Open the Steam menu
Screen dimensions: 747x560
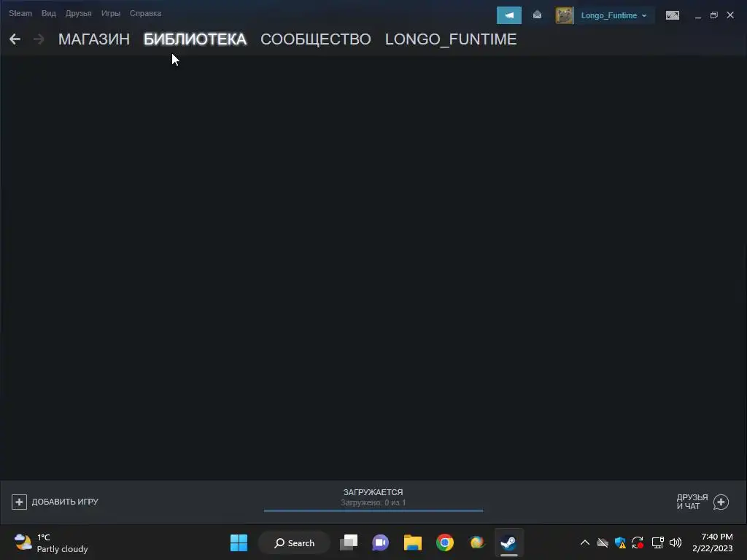point(20,13)
